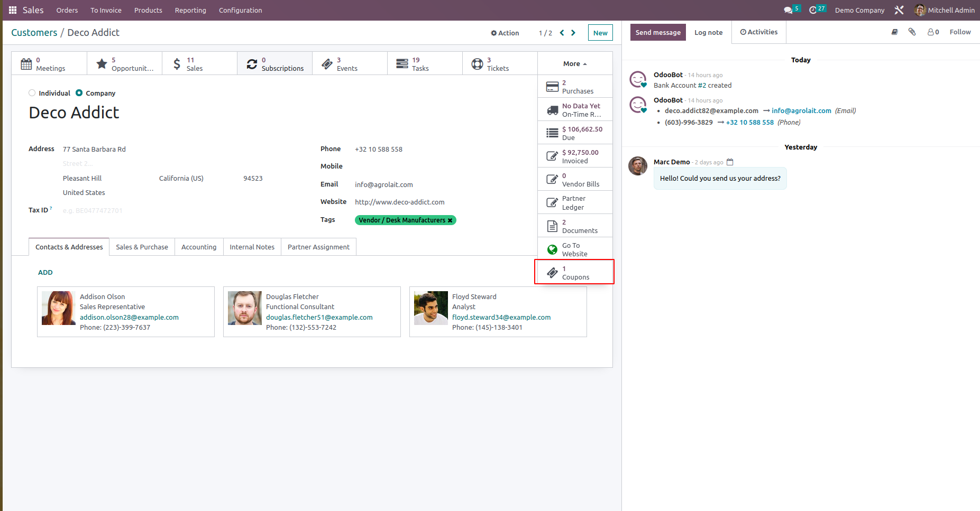The height and width of the screenshot is (511, 980).
Task: Click the calendar icon beside Marc Demo's message
Action: coord(730,162)
